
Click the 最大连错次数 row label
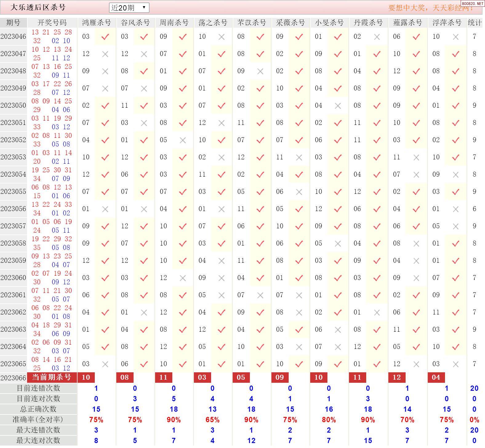[38, 430]
